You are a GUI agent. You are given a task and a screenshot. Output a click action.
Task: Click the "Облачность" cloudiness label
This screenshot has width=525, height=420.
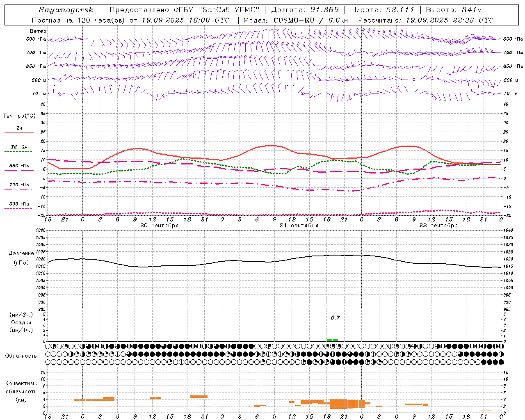point(21,356)
